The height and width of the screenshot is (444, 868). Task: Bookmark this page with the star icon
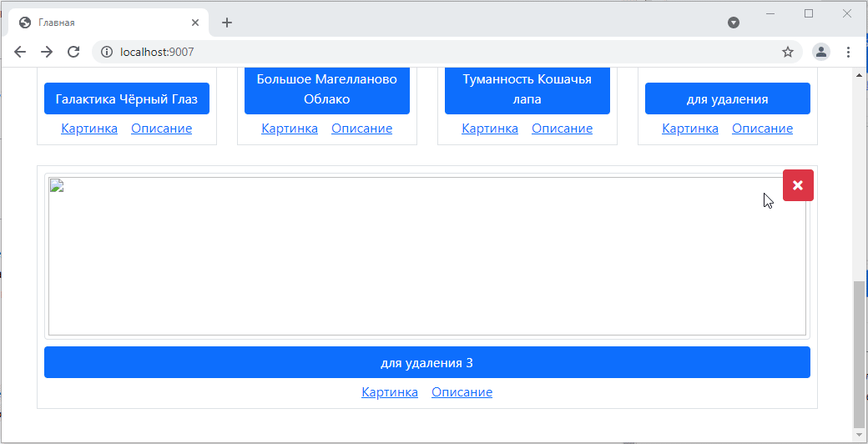click(x=787, y=52)
